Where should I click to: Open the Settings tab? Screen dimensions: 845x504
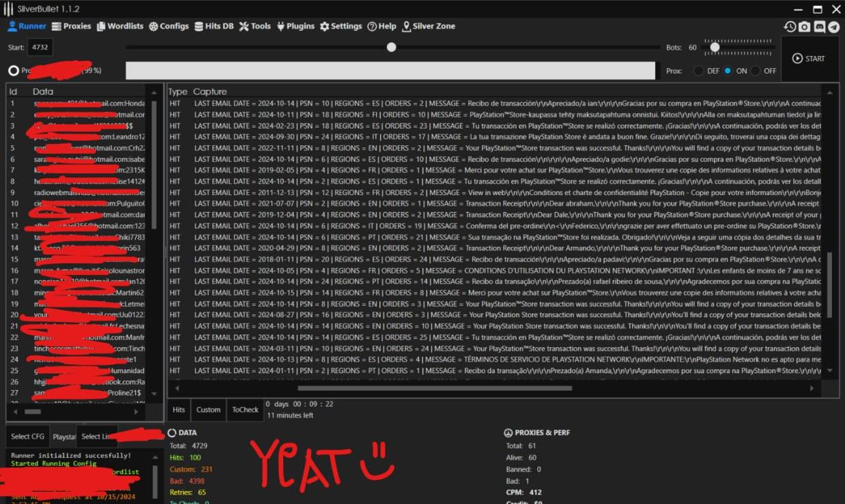(341, 26)
